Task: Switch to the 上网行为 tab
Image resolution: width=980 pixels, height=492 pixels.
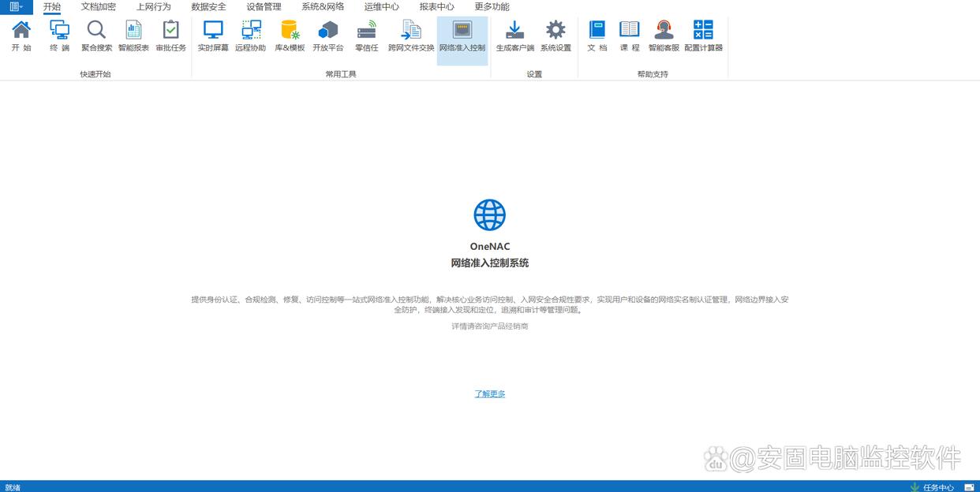Action: click(x=153, y=7)
